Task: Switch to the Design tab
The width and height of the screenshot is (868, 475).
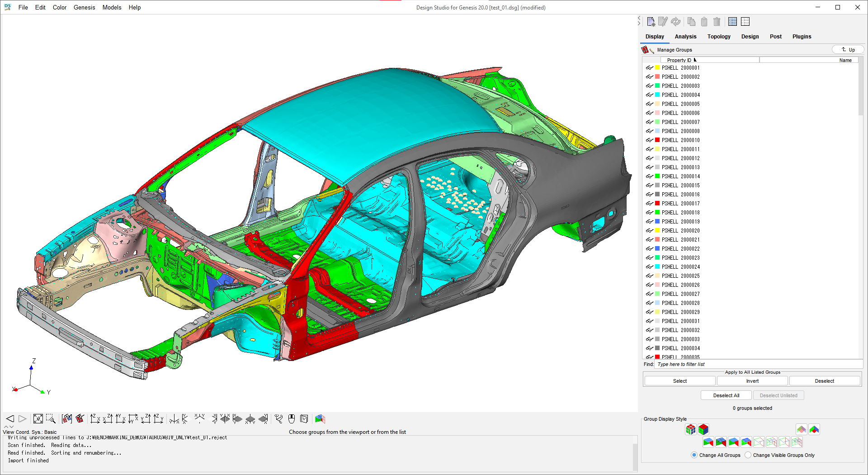Action: pyautogui.click(x=750, y=37)
